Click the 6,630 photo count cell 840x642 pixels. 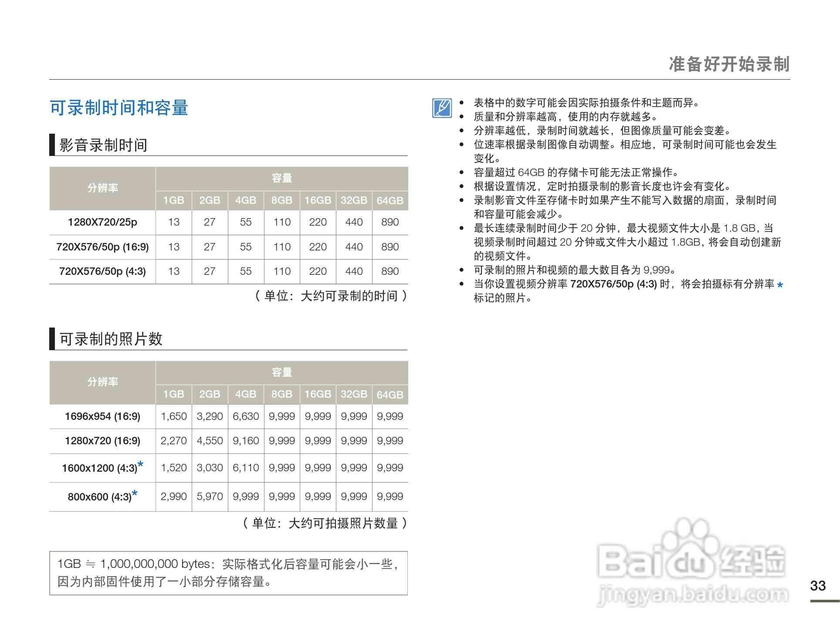(x=246, y=416)
